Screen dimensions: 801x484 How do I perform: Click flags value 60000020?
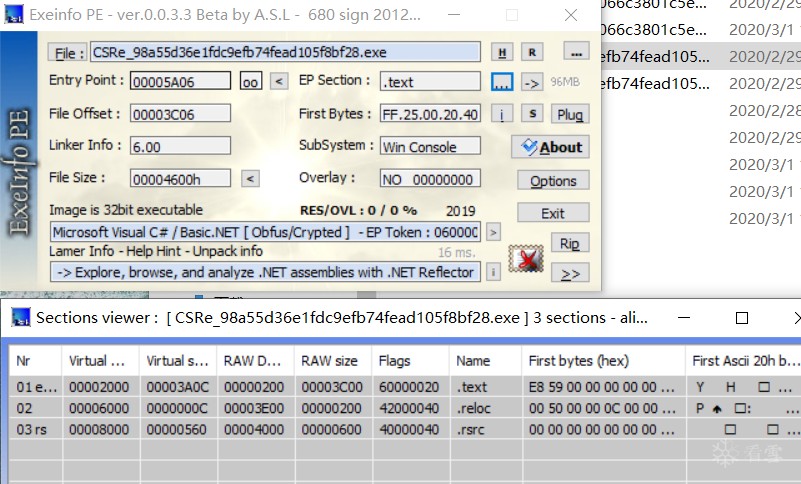409,387
